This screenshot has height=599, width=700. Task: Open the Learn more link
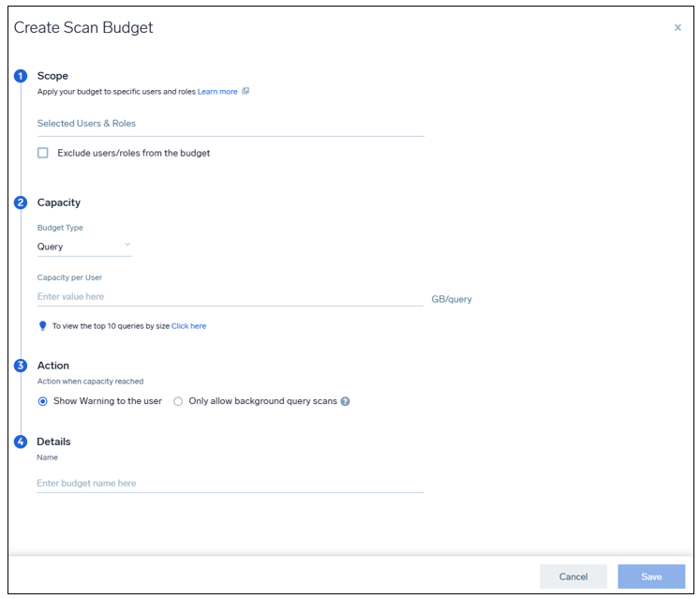(x=217, y=92)
